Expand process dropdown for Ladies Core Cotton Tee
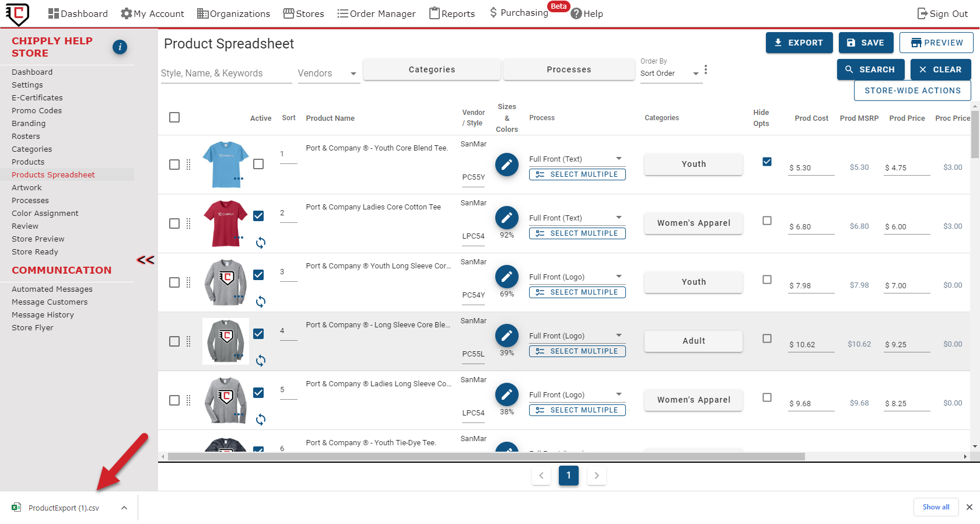Screen dimensions: 980x524 pyautogui.click(x=619, y=218)
